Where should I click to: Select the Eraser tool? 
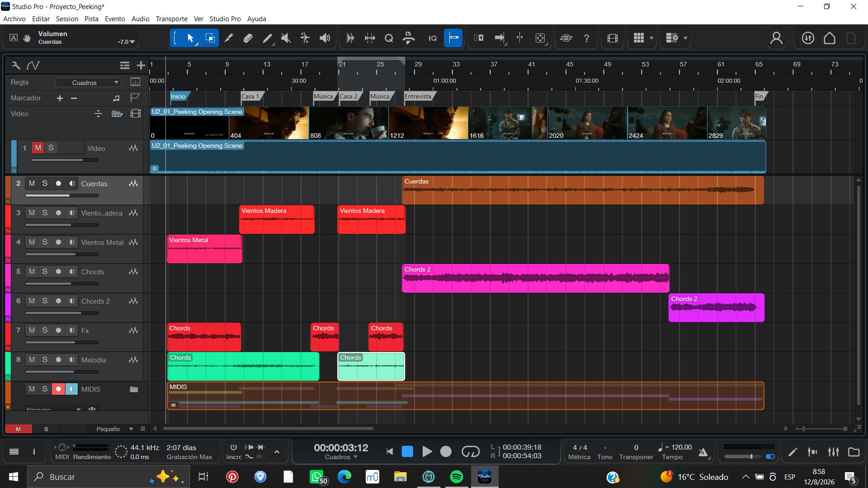coord(248,38)
